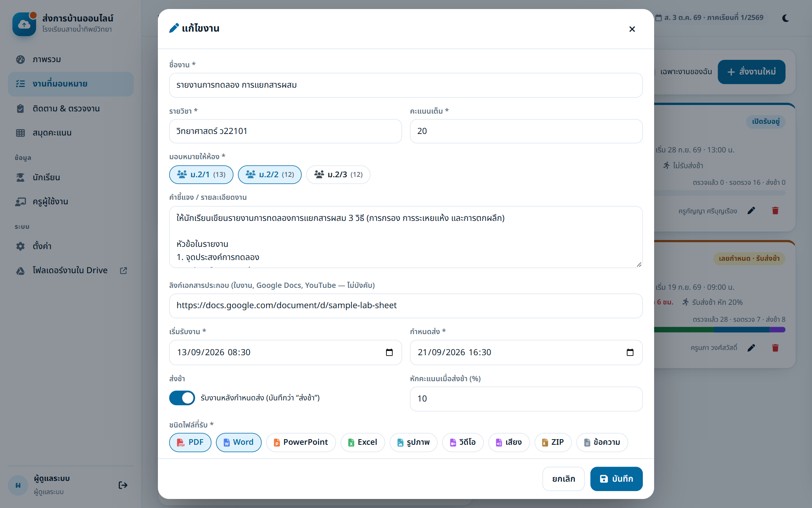Select รูปภาพ file type chip
The width and height of the screenshot is (812, 508).
414,442
